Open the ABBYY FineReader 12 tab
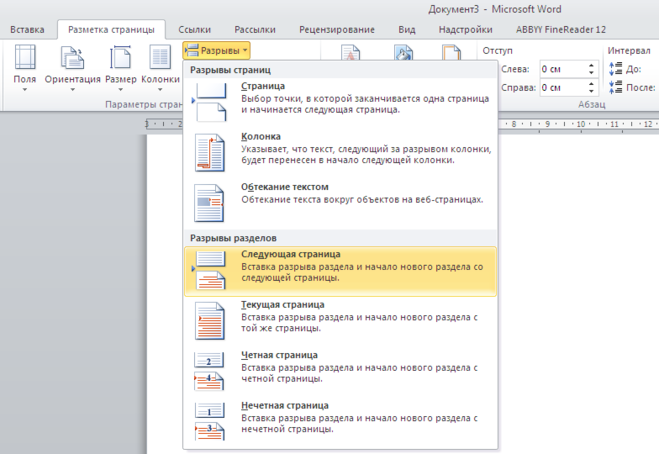The width and height of the screenshot is (659, 454). (561, 30)
